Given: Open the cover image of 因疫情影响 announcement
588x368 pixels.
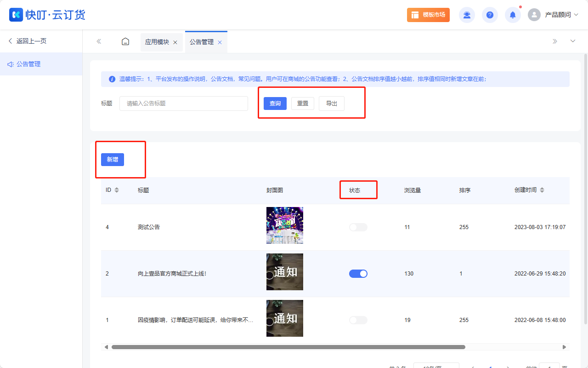Looking at the screenshot, I should pos(285,318).
